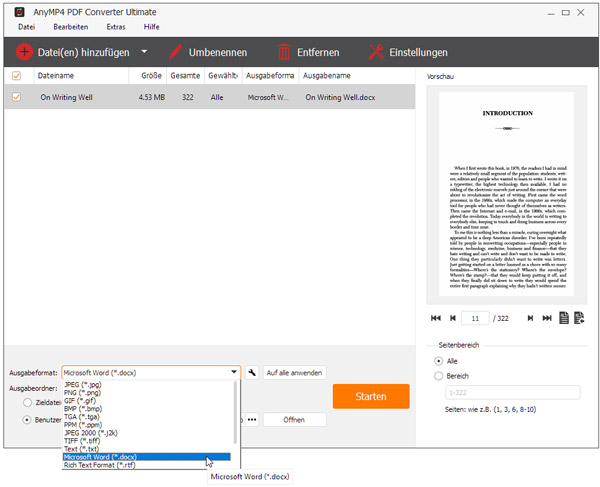The width and height of the screenshot is (600, 487).
Task: Click the Ausgabeforma column header
Action: (x=271, y=76)
